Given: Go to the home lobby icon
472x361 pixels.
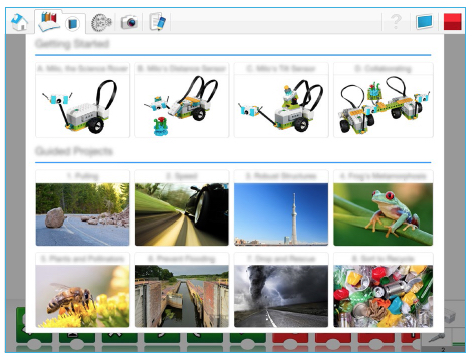Looking at the screenshot, I should tap(20, 22).
